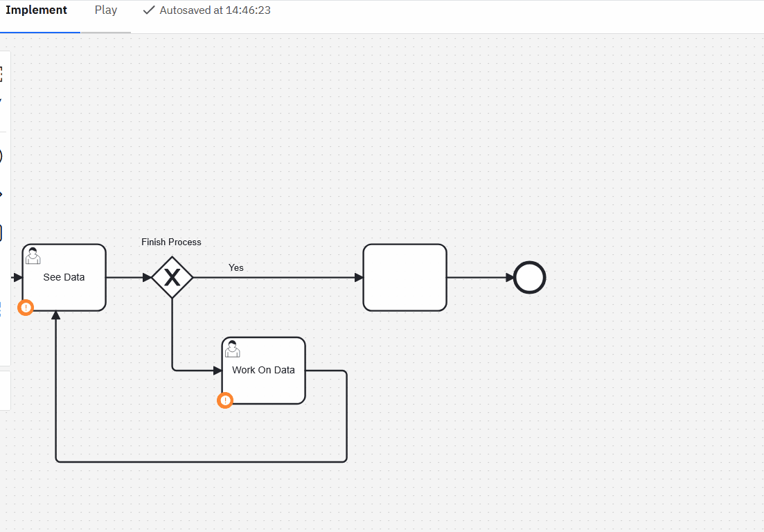The image size is (764, 532).
Task: Switch to the Implement tab
Action: pyautogui.click(x=37, y=10)
